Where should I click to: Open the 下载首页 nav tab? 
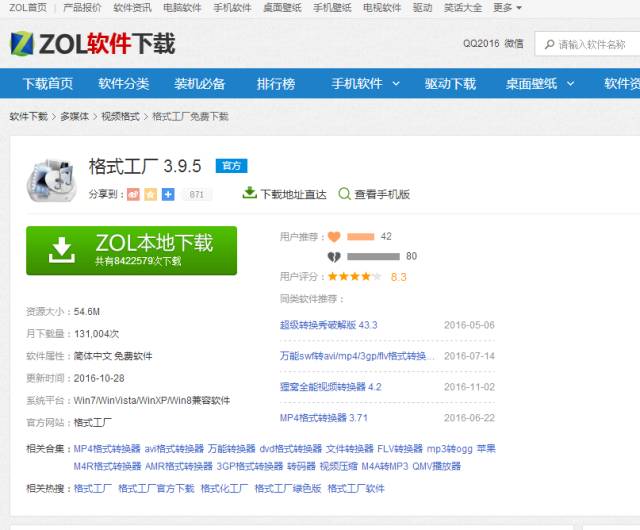pos(48,84)
